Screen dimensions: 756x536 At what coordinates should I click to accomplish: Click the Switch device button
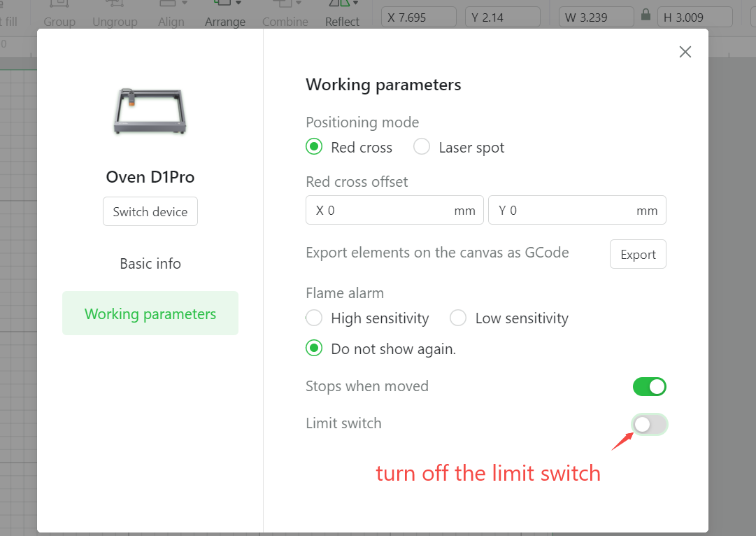coord(150,211)
